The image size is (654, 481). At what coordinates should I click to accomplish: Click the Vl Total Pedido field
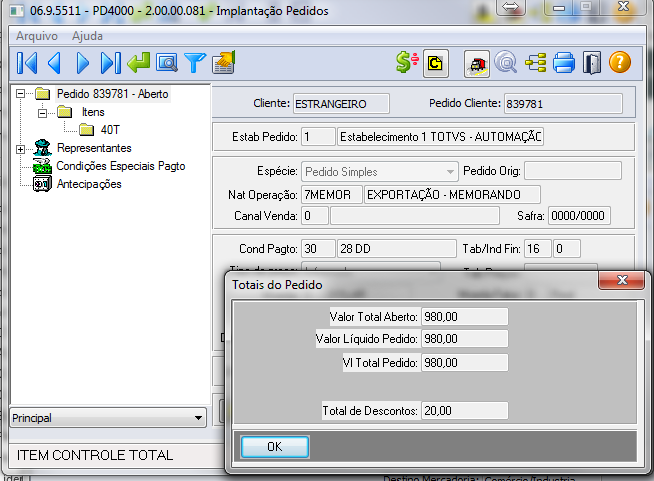465,363
